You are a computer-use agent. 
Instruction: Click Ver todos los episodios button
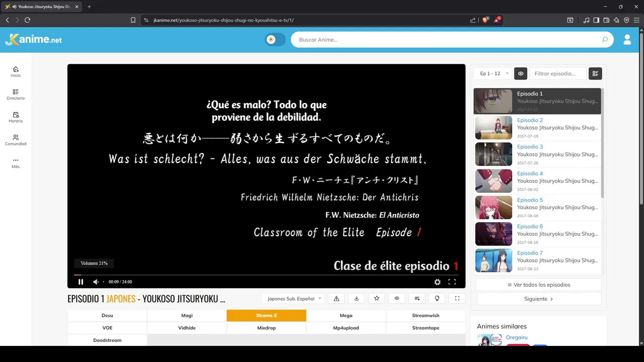pos(539,285)
